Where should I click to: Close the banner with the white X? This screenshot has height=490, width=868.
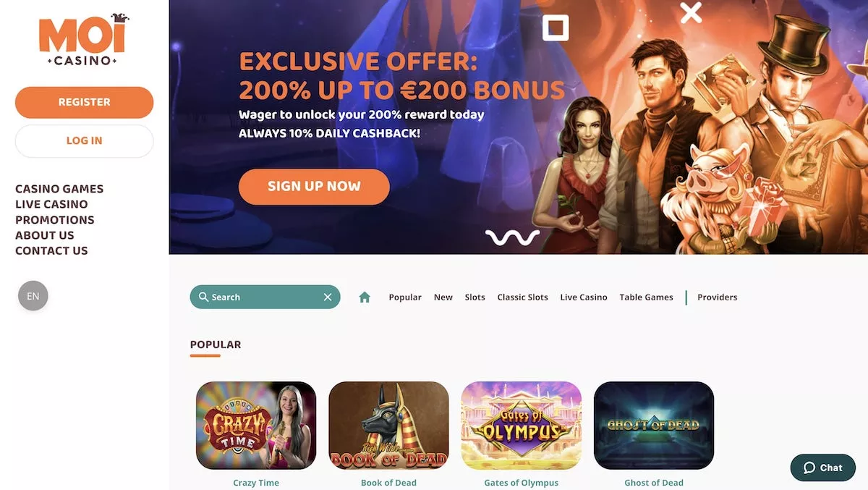(691, 12)
